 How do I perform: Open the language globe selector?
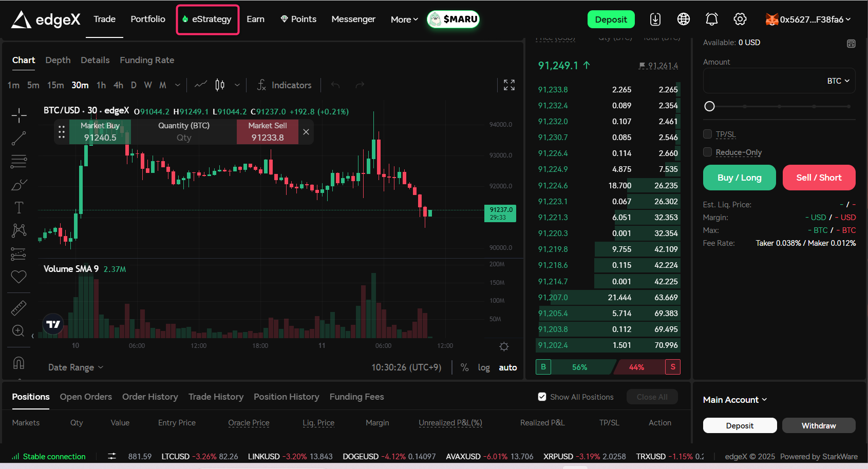[x=683, y=19]
